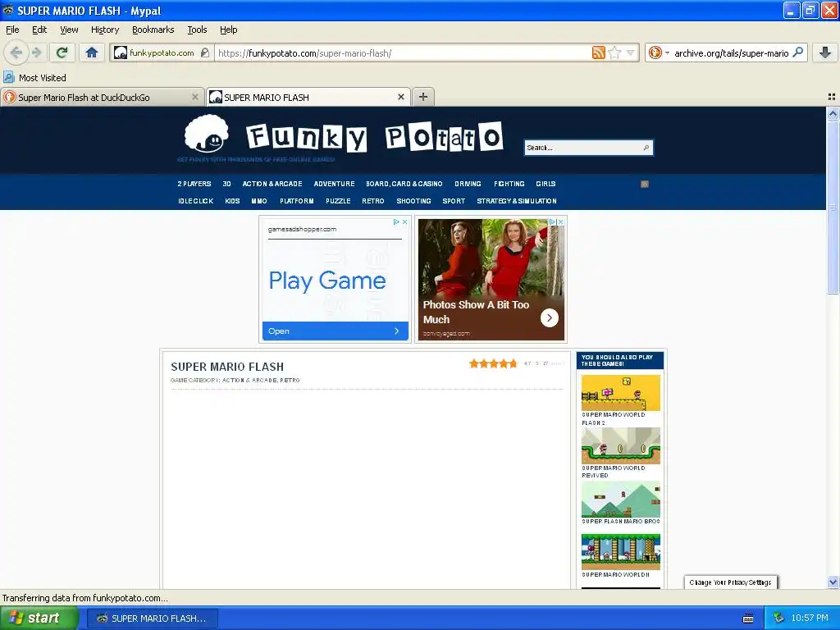Viewport: 840px width, 630px height.
Task: Open the PLATFORM category link
Action: (296, 201)
